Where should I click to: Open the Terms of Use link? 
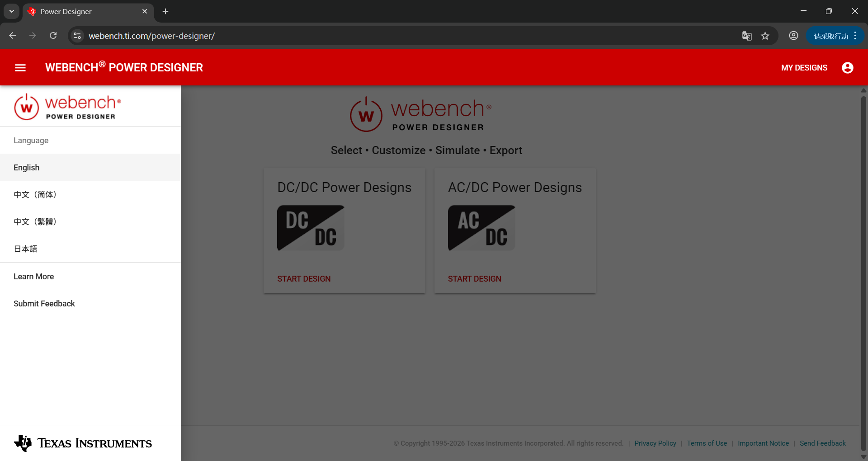click(707, 443)
